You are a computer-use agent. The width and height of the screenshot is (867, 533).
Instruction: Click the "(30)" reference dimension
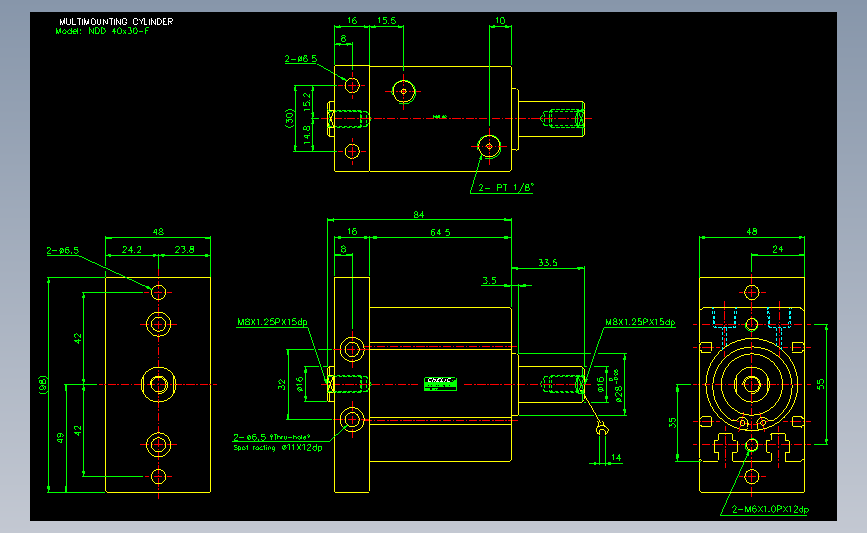289,118
